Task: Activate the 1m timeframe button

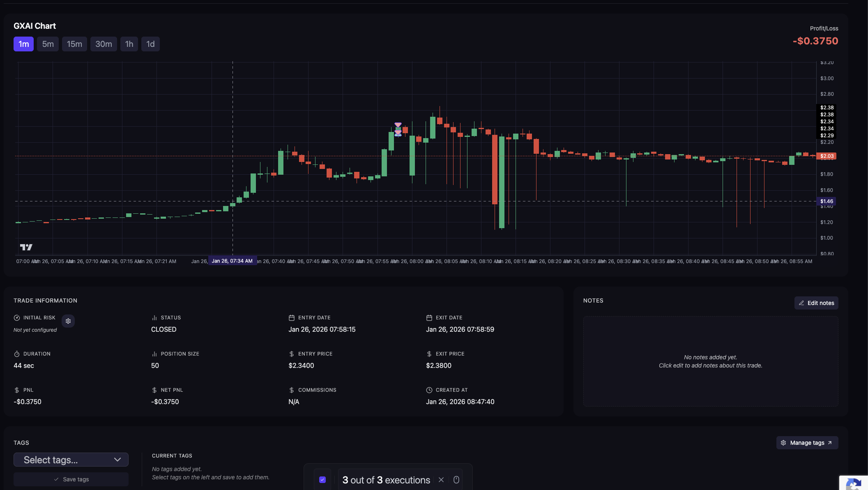Action: 23,44
